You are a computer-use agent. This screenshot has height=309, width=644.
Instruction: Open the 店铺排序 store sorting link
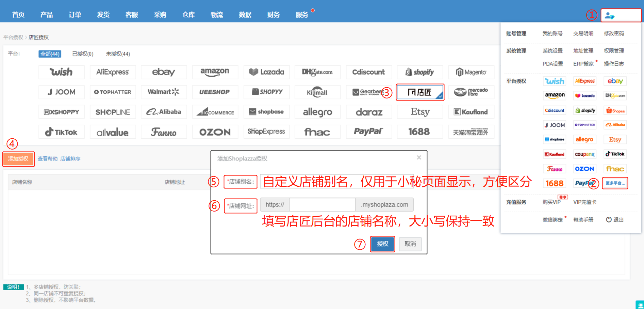tap(70, 159)
